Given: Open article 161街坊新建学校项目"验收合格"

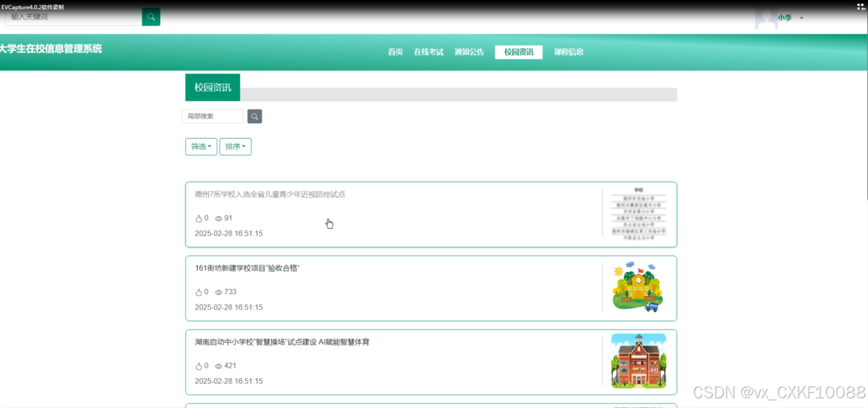Looking at the screenshot, I should coord(247,268).
